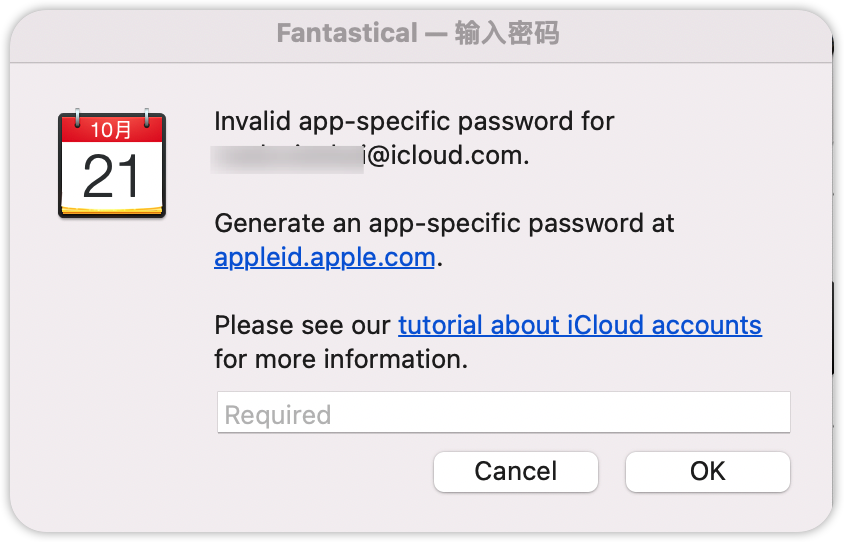Click the for more information text
This screenshot has height=542, width=844.
point(341,359)
